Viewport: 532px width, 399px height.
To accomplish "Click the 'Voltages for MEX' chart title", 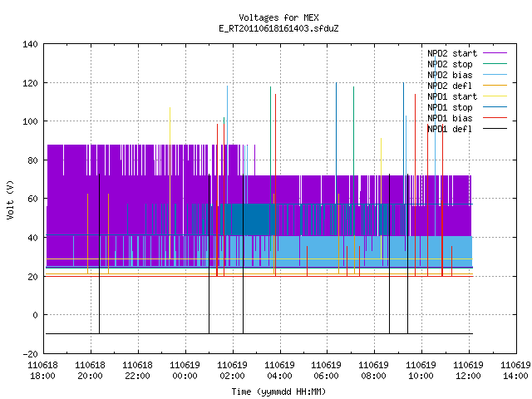I will (279, 17).
